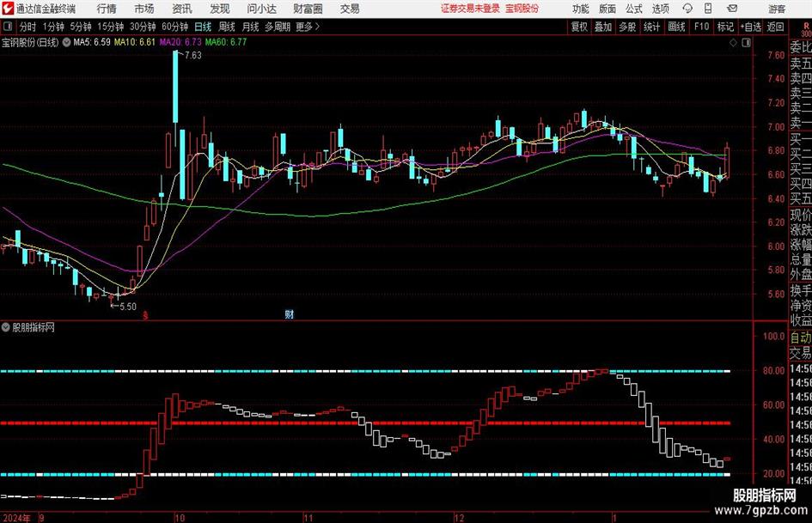Image resolution: width=812 pixels, height=523 pixels.
Task: Open the 选项 menu
Action: point(660,9)
